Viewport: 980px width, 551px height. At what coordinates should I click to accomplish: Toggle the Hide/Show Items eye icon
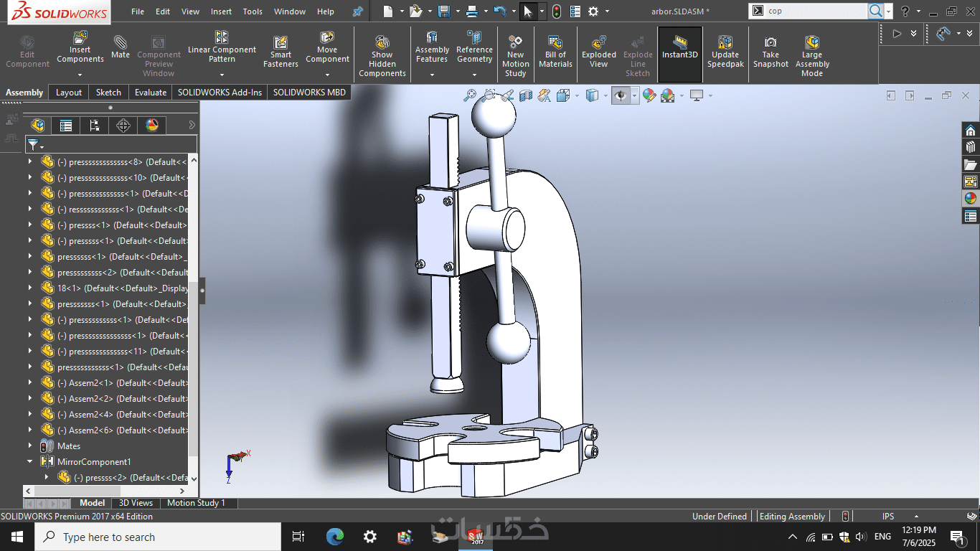coord(621,95)
